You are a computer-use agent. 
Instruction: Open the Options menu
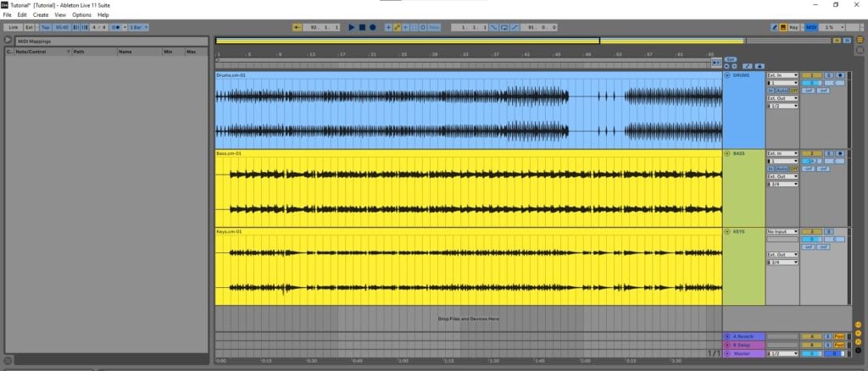point(82,15)
